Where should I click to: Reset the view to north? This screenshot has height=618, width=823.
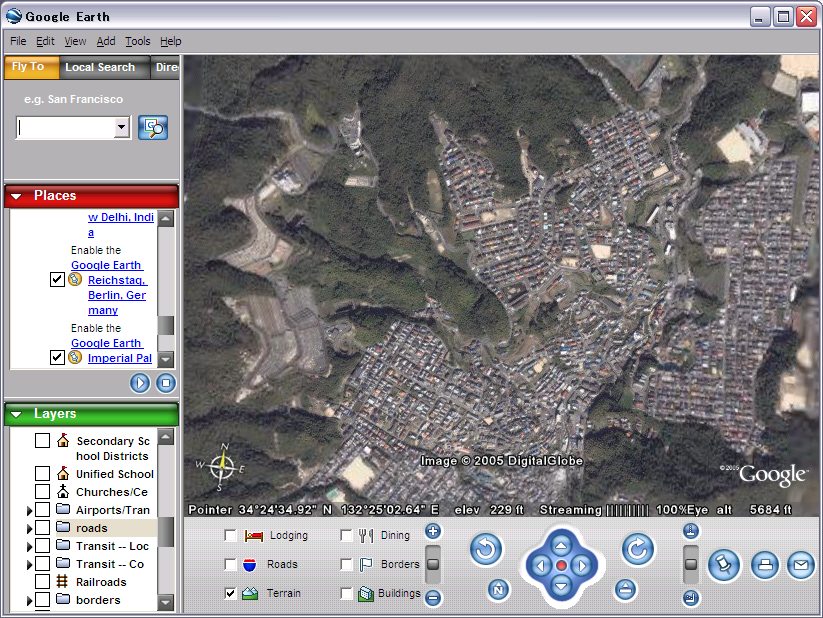point(497,590)
